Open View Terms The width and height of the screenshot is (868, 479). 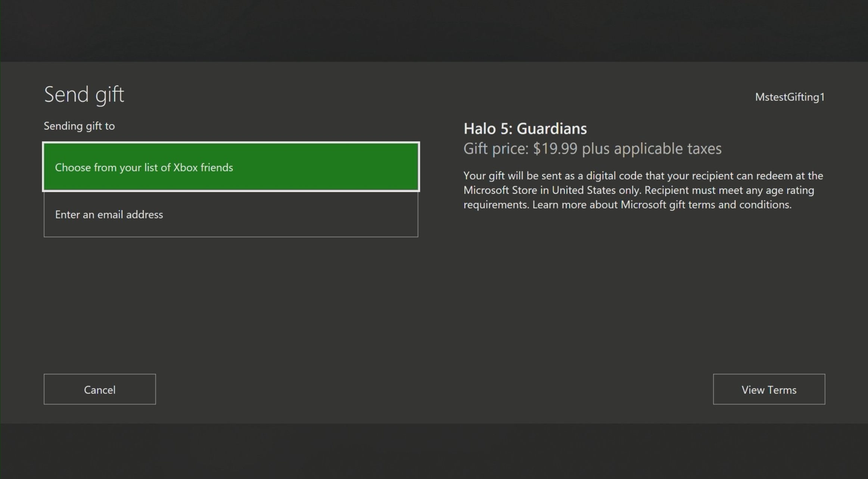[769, 389]
